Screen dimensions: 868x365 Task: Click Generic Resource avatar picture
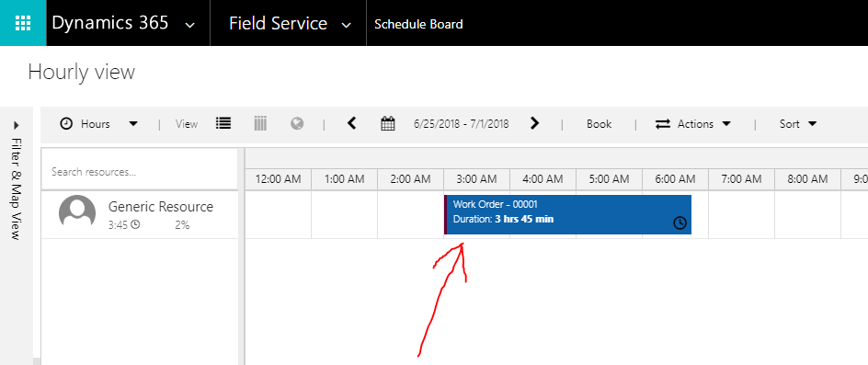[x=77, y=213]
